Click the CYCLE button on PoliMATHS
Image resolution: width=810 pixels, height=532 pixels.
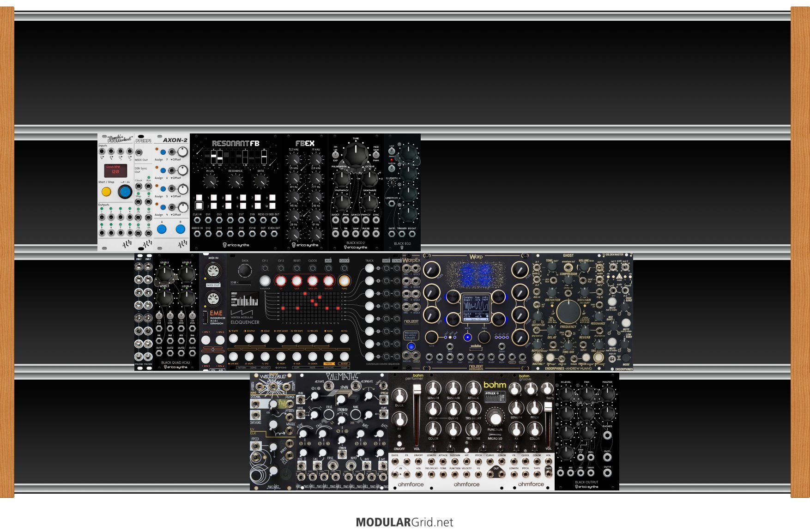click(x=329, y=414)
